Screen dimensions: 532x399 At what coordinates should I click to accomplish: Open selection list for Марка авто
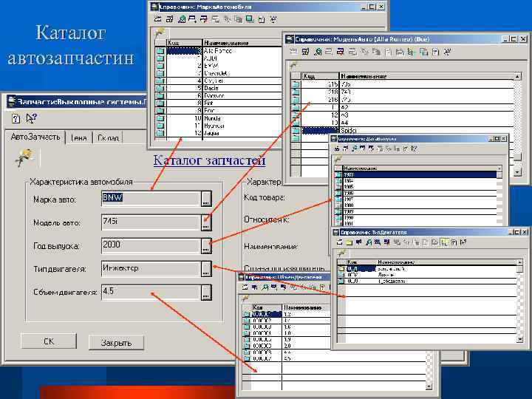pos(206,199)
